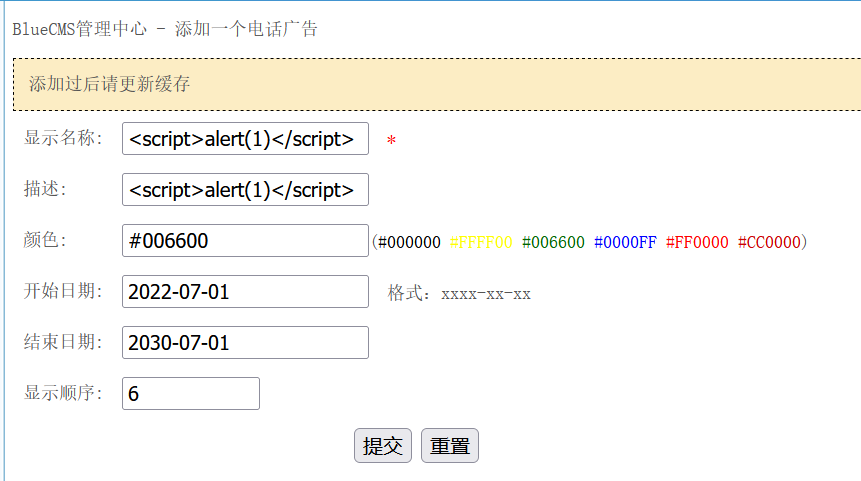Click the red required asterisk
This screenshot has width=861, height=481.
click(391, 141)
